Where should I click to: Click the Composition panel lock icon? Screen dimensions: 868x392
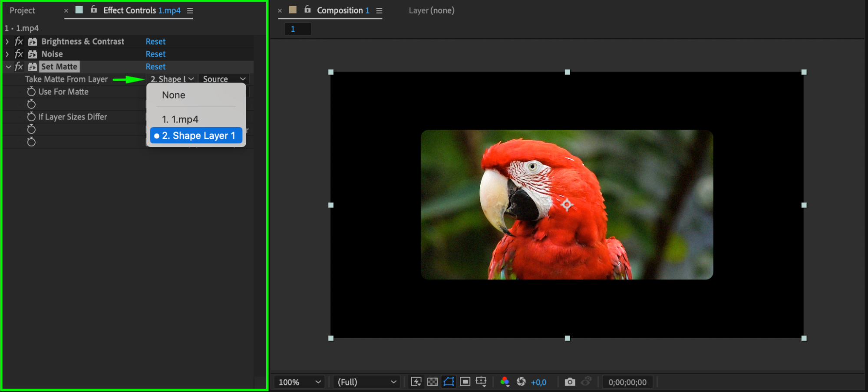(307, 10)
